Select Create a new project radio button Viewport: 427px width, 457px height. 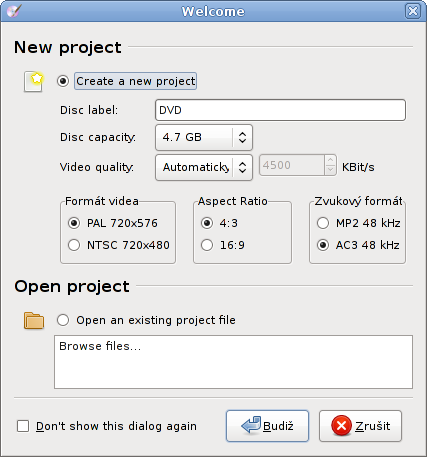63,81
